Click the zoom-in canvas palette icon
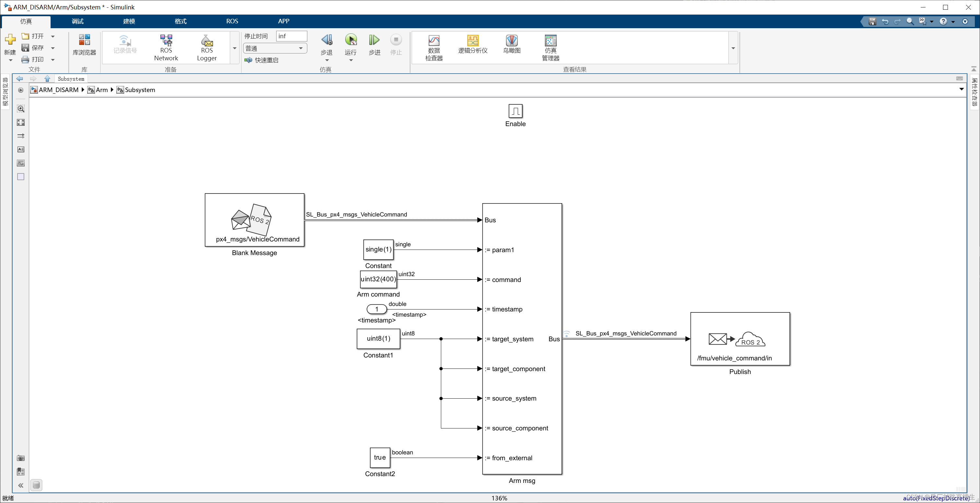 [21, 109]
